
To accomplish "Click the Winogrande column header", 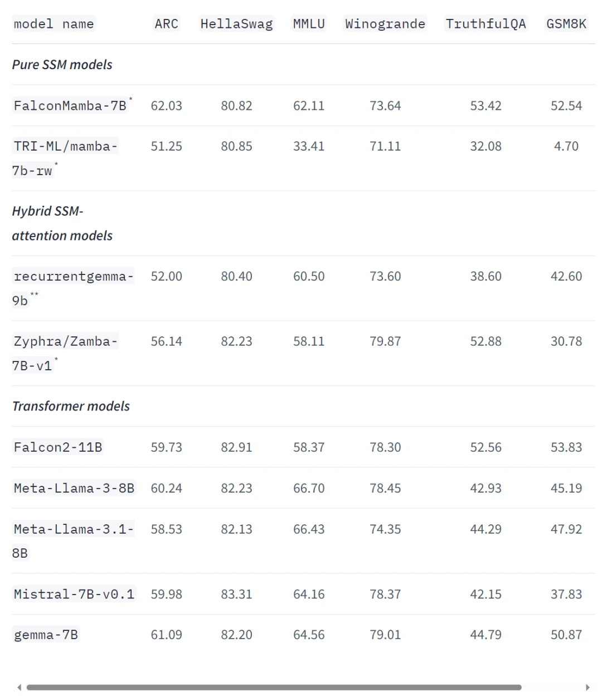I will [x=385, y=24].
